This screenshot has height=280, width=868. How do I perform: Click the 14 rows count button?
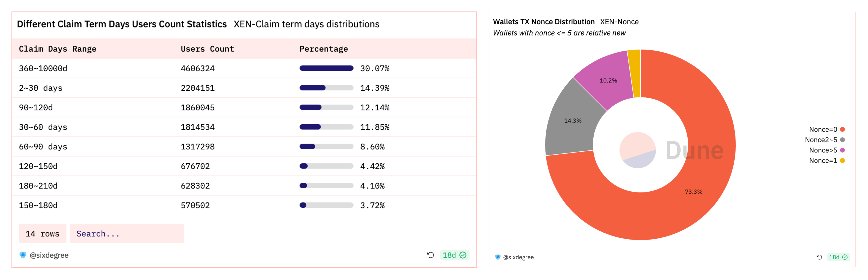tap(43, 233)
